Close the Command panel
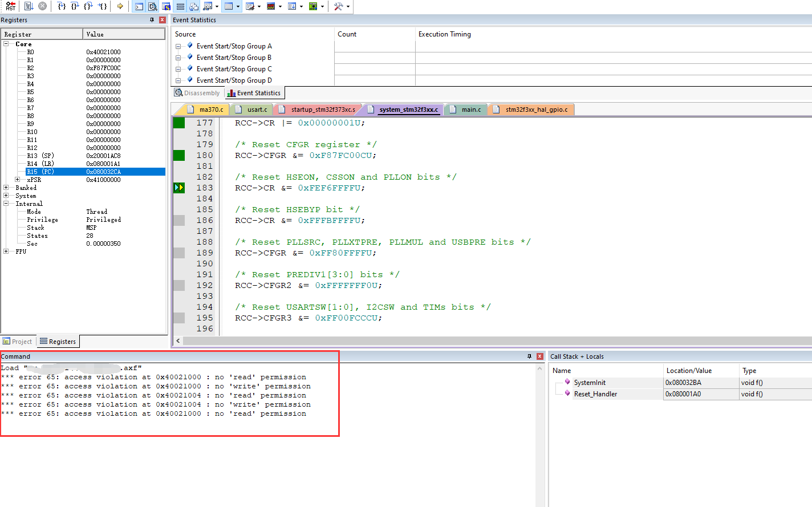The height and width of the screenshot is (507, 812). 539,356
